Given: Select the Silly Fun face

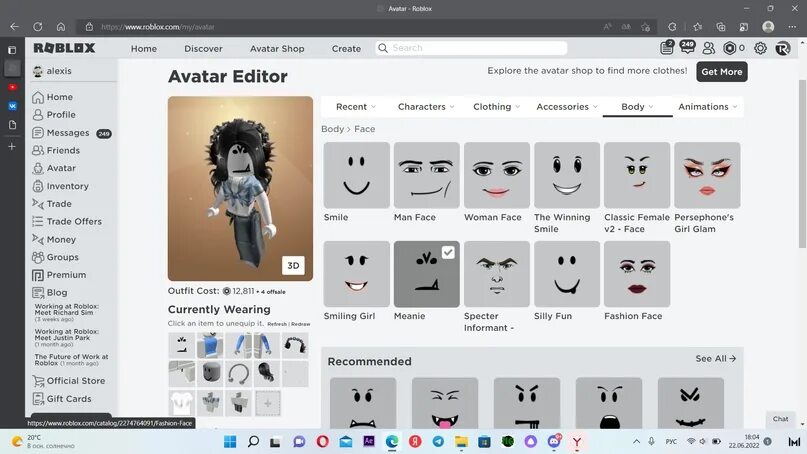Looking at the screenshot, I should tap(567, 274).
